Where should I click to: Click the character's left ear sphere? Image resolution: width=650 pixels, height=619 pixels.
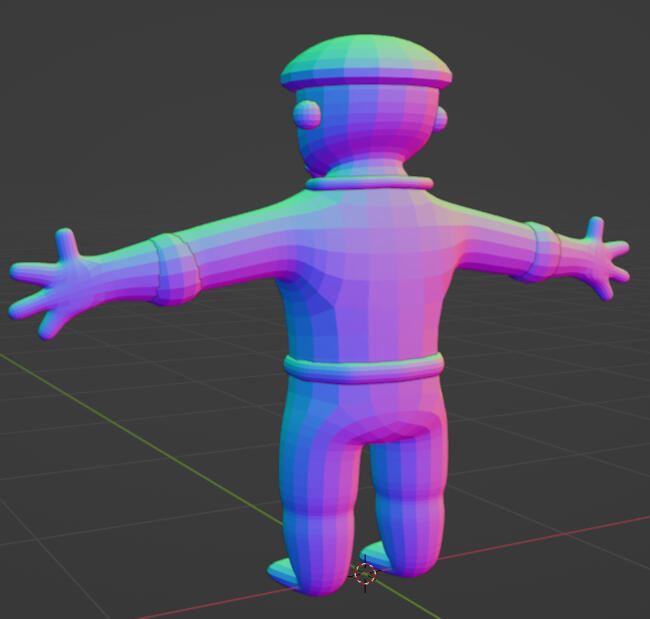[307, 114]
